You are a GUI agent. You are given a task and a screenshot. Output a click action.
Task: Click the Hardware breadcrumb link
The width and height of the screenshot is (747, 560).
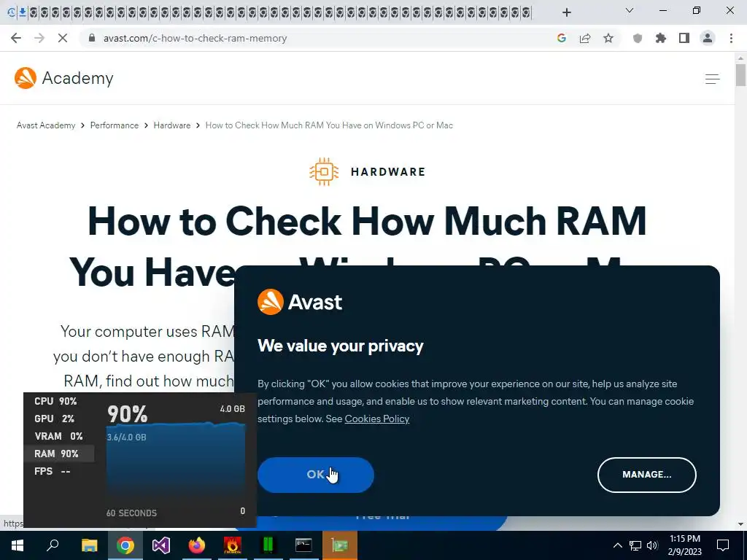pos(172,125)
